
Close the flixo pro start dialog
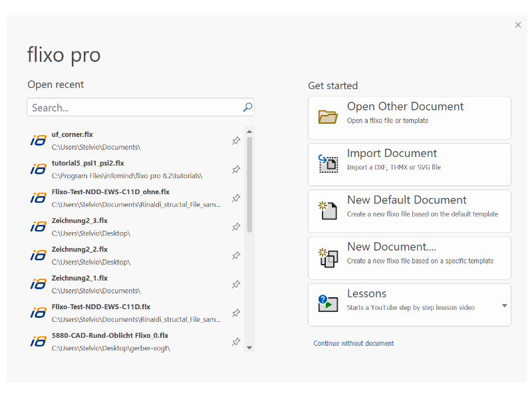tap(518, 25)
